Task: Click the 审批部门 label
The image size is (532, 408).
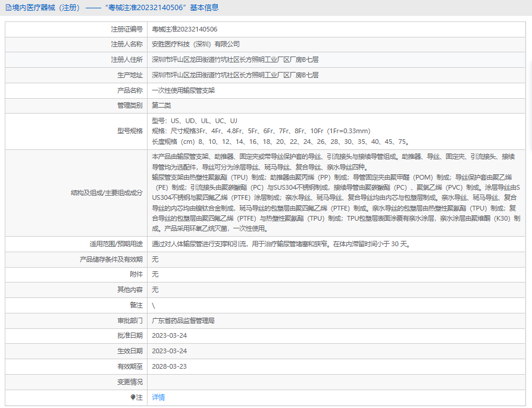Action: pos(130,321)
